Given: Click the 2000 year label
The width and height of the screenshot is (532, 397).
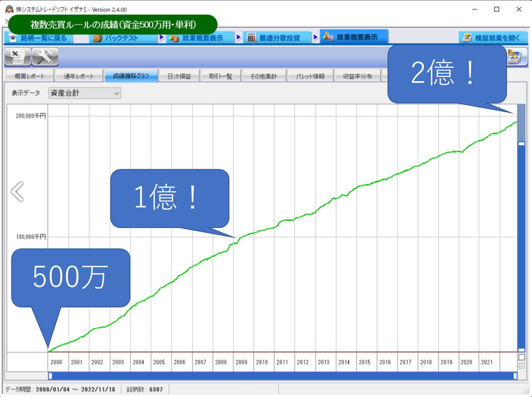Looking at the screenshot, I should click(56, 362).
